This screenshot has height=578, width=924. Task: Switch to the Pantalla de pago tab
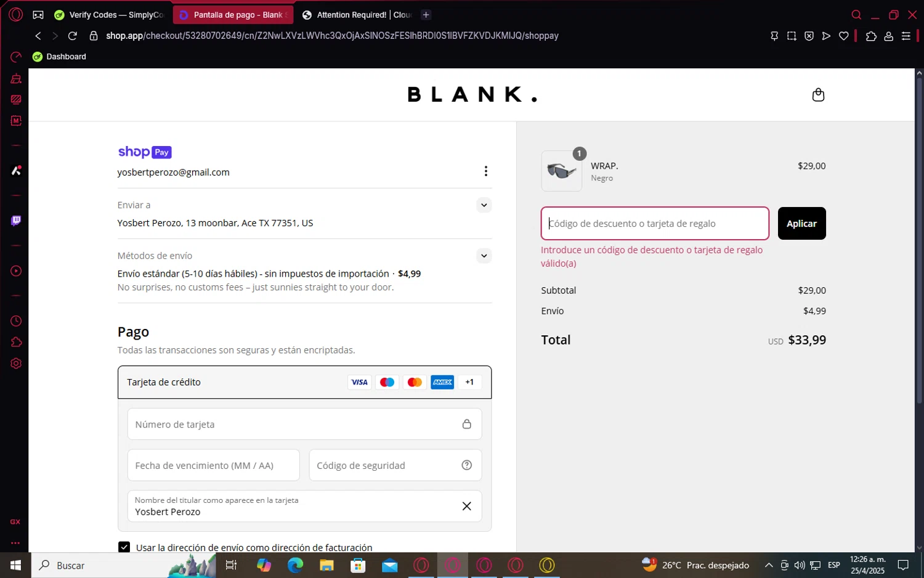[233, 15]
